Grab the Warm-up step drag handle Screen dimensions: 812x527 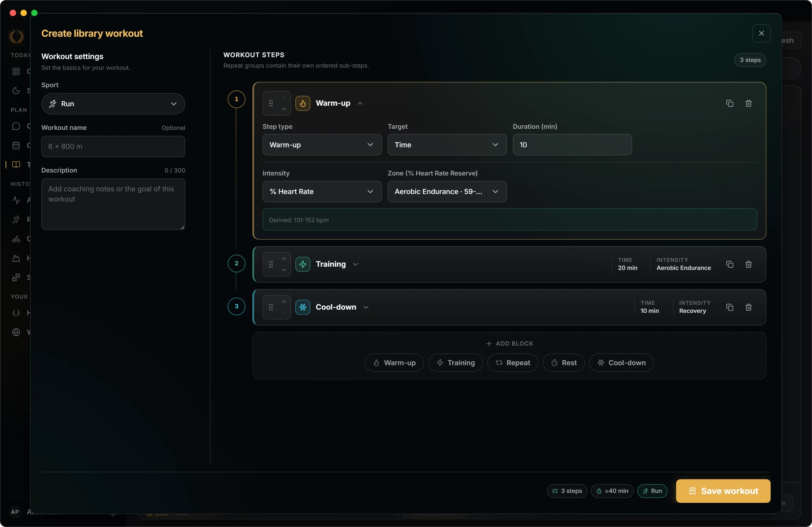pyautogui.click(x=271, y=103)
